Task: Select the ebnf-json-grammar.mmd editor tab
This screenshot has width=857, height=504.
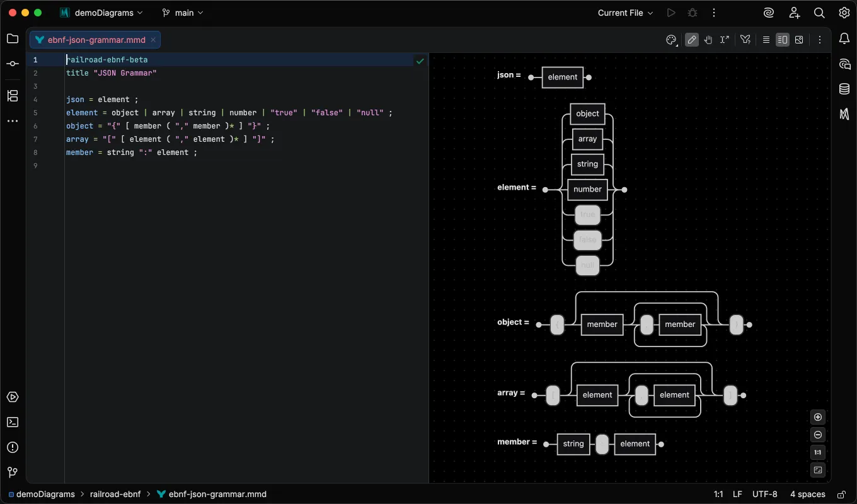Action: (95, 40)
